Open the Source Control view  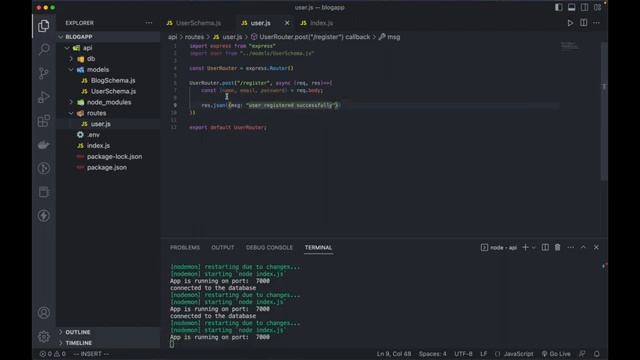pos(44,73)
